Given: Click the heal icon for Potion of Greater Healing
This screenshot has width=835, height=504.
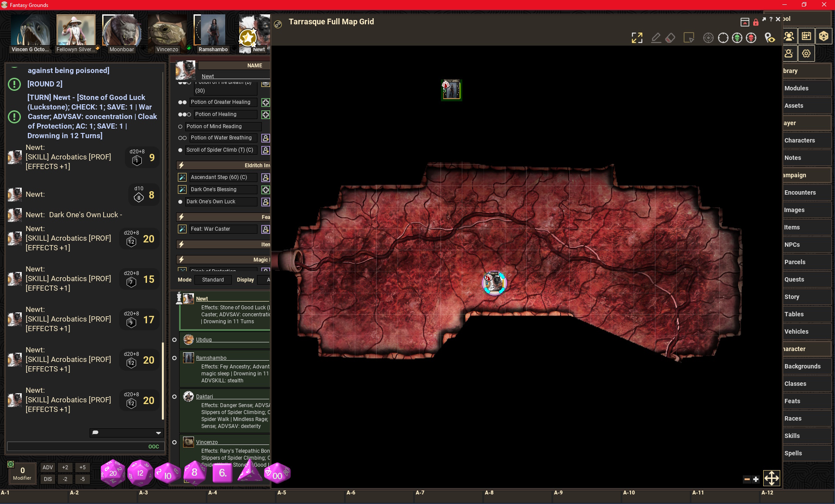Looking at the screenshot, I should (265, 102).
